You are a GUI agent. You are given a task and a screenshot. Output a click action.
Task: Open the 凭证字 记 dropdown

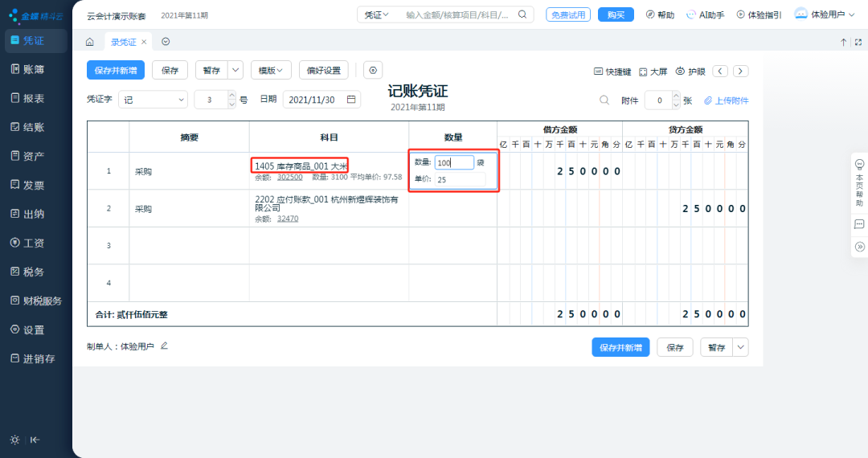point(153,100)
